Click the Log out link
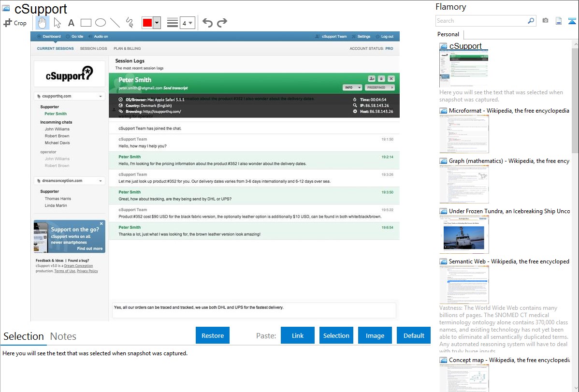This screenshot has width=579, height=392. [x=385, y=37]
